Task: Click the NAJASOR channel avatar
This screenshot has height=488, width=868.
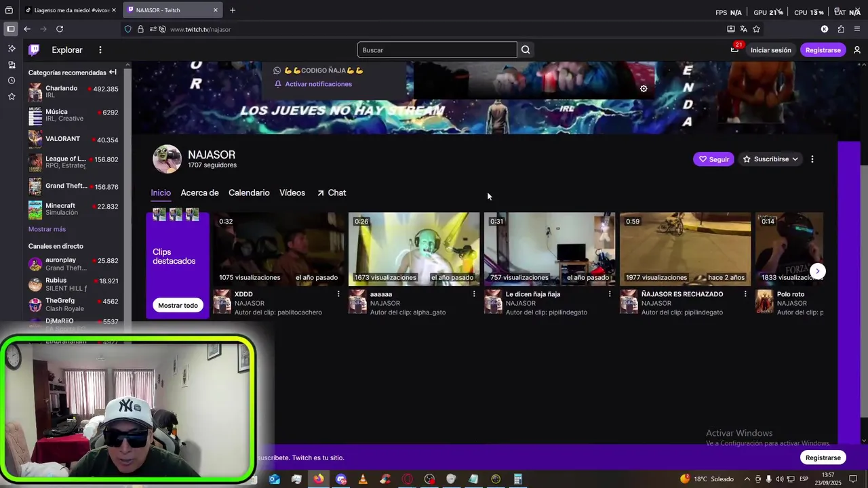Action: click(x=167, y=159)
